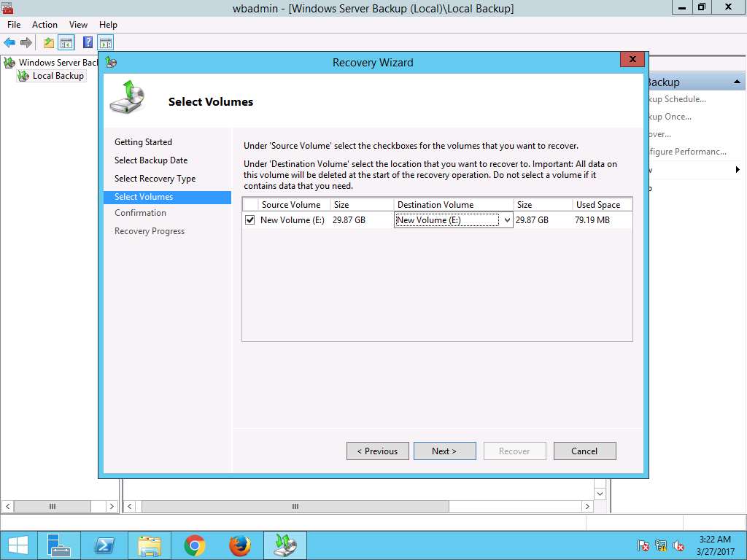The height and width of the screenshot is (560, 747).
Task: Click the Back arrow toolbar icon
Action: (9, 43)
